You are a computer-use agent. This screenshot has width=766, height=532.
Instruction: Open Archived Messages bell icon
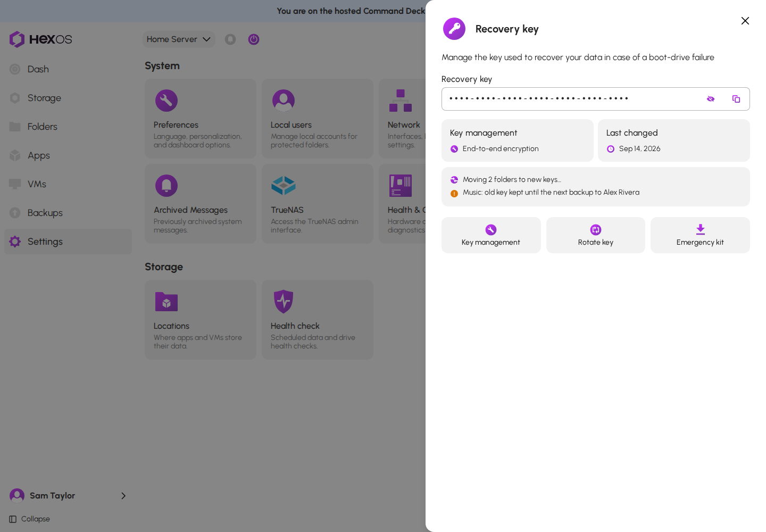point(166,186)
